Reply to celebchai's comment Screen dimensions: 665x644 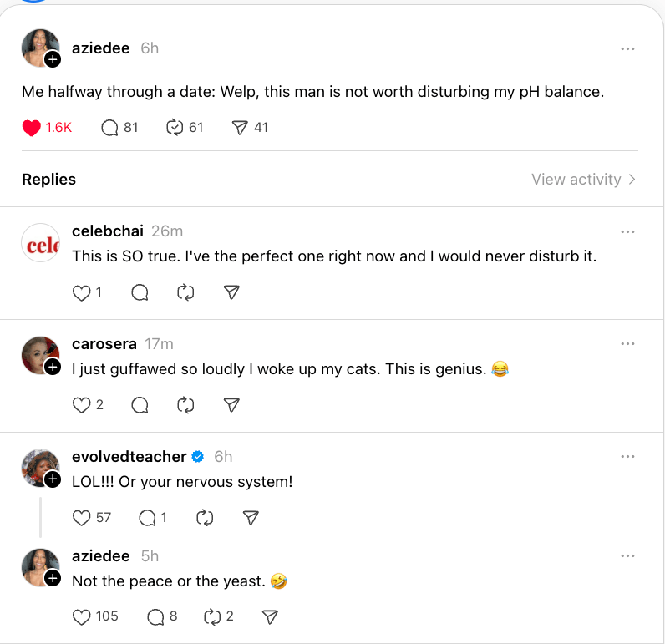140,292
